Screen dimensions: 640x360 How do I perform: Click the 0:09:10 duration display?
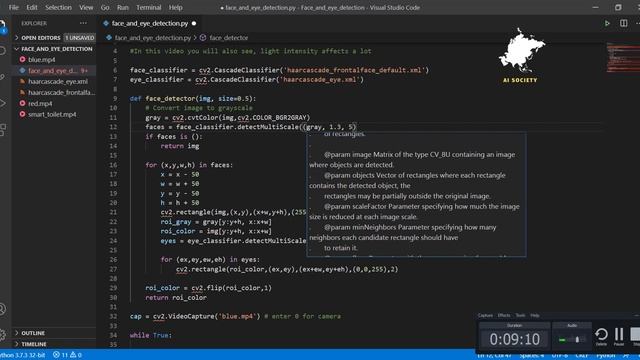coord(514,339)
